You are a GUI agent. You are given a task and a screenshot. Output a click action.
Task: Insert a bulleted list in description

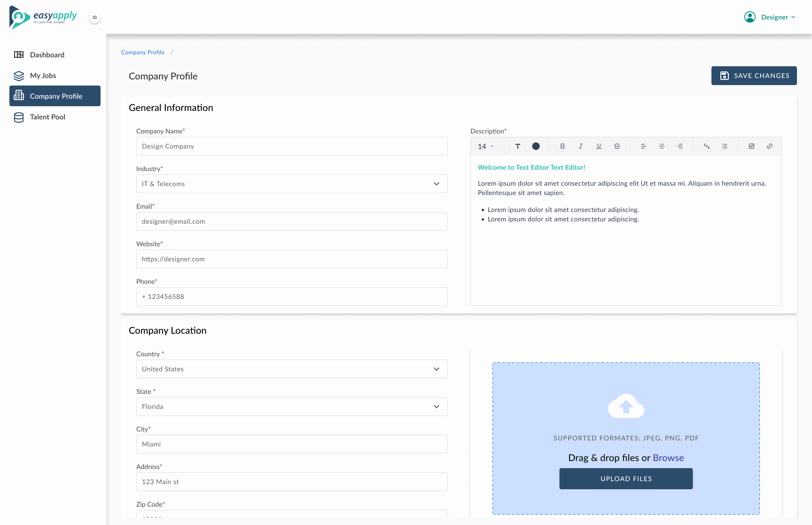725,146
